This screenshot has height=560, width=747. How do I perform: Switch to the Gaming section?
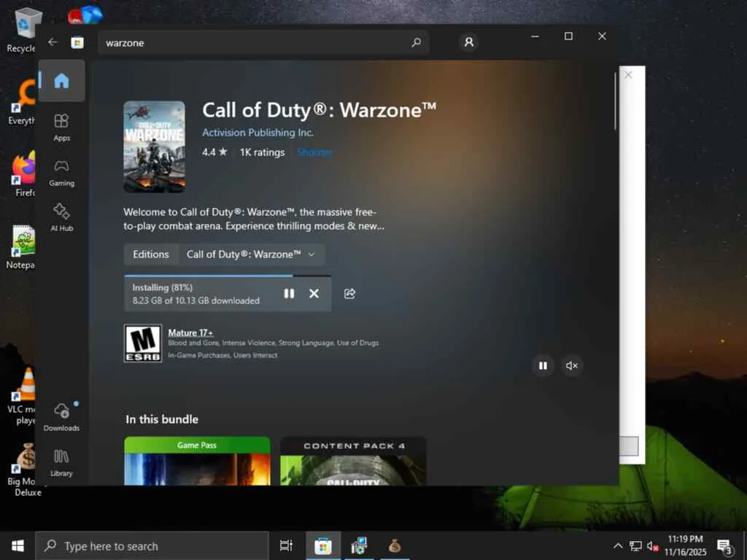coord(61,173)
